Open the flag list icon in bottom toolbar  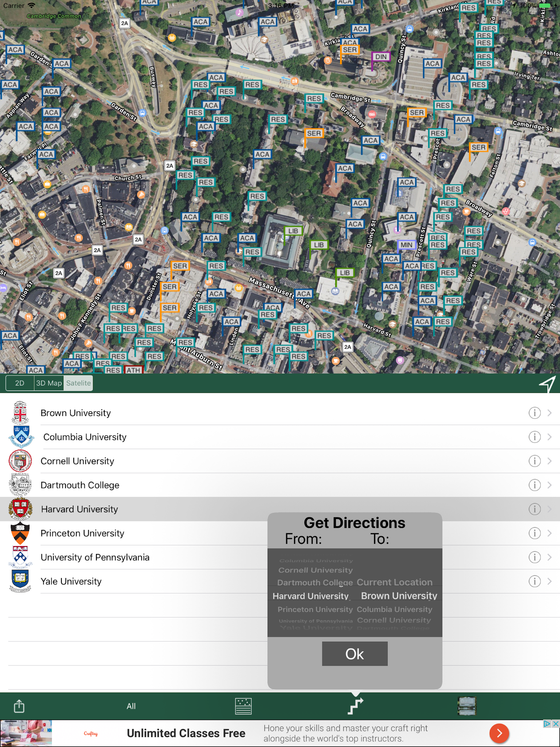(243, 706)
